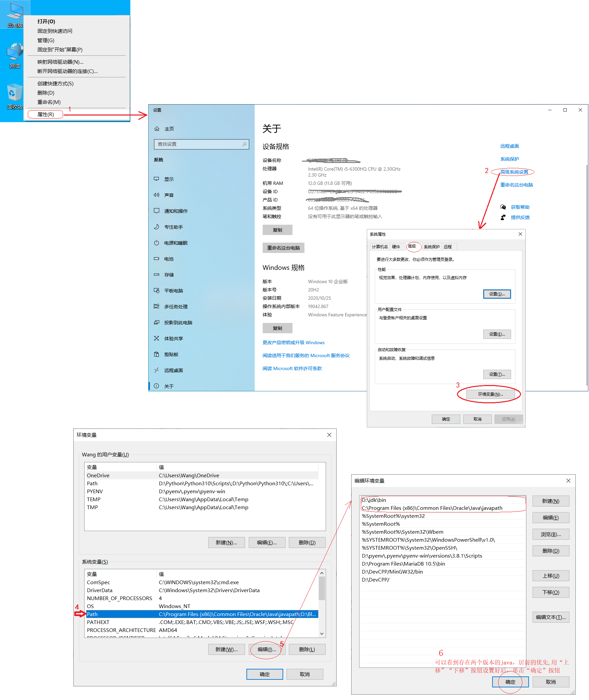
Task: Open 高级系统设置 link
Action: pos(514,171)
